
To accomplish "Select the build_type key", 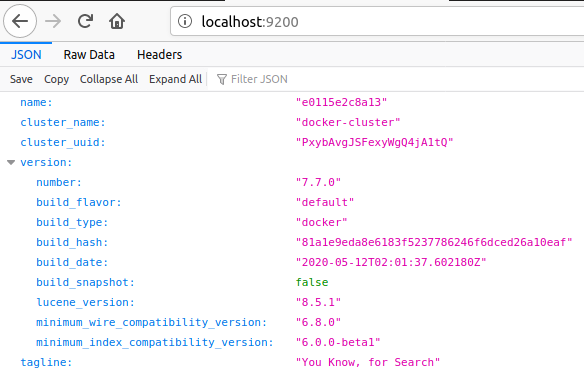I will [x=72, y=222].
